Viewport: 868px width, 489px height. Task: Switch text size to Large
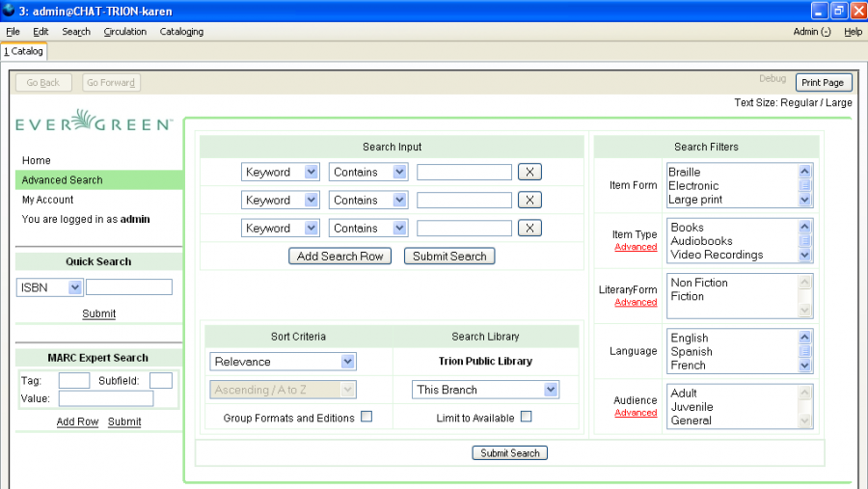click(x=838, y=103)
